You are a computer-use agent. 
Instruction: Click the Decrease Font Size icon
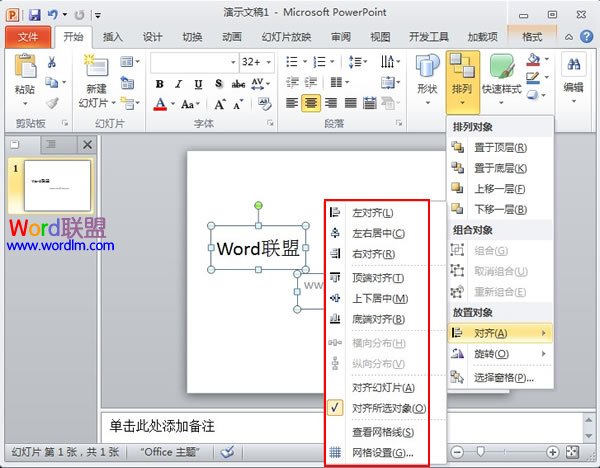coord(238,104)
